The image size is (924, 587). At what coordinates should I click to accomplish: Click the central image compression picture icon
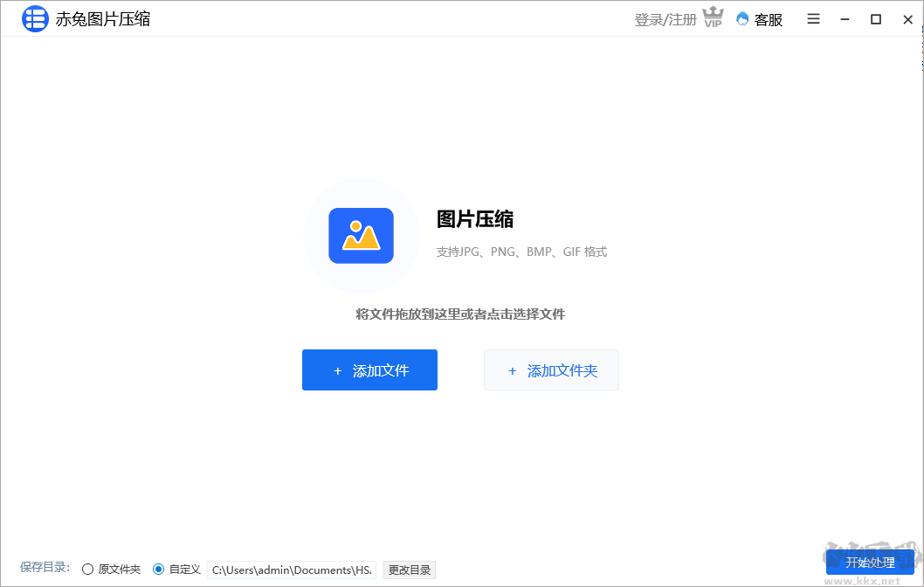361,234
